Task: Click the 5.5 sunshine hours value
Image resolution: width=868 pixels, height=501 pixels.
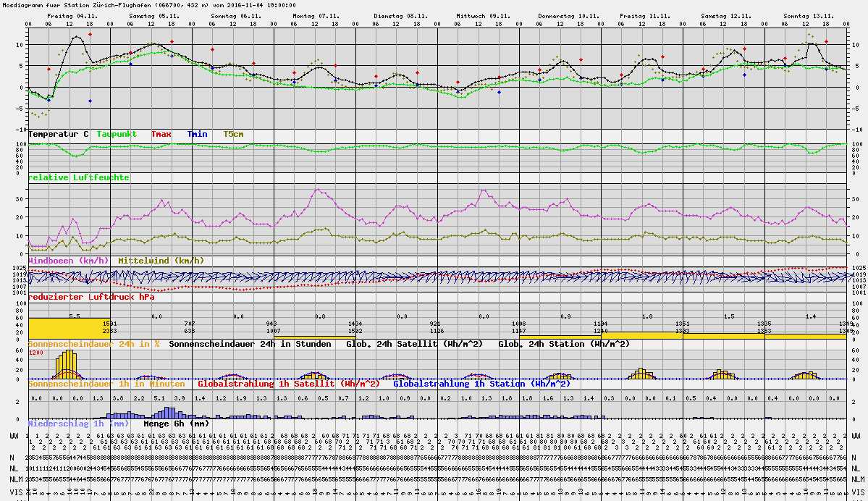Action: [75, 316]
